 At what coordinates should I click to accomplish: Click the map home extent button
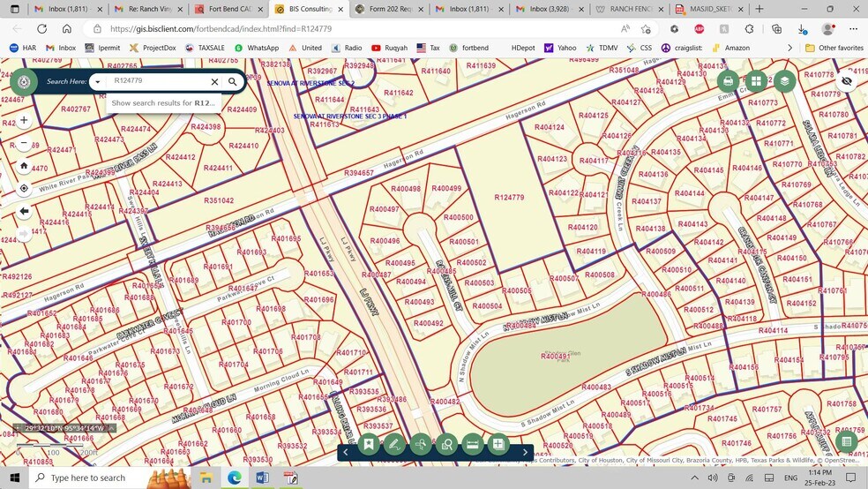point(24,165)
